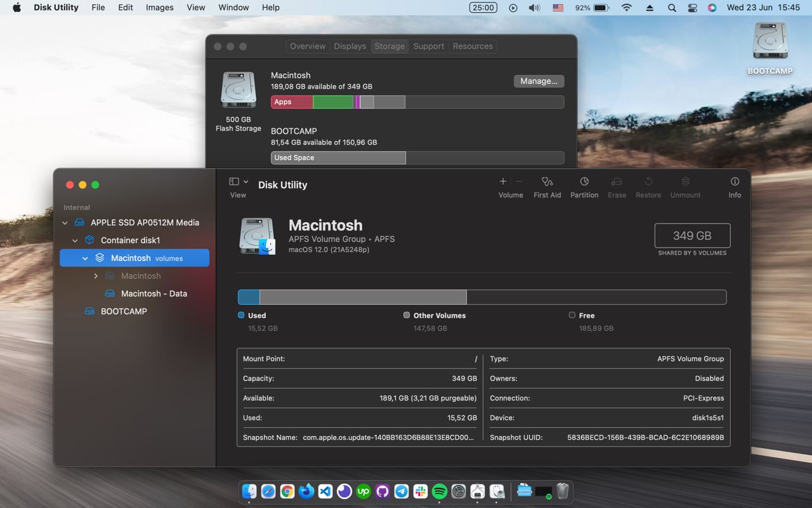Open Control Center from the menu bar
The image size is (812, 508).
coord(692,8)
